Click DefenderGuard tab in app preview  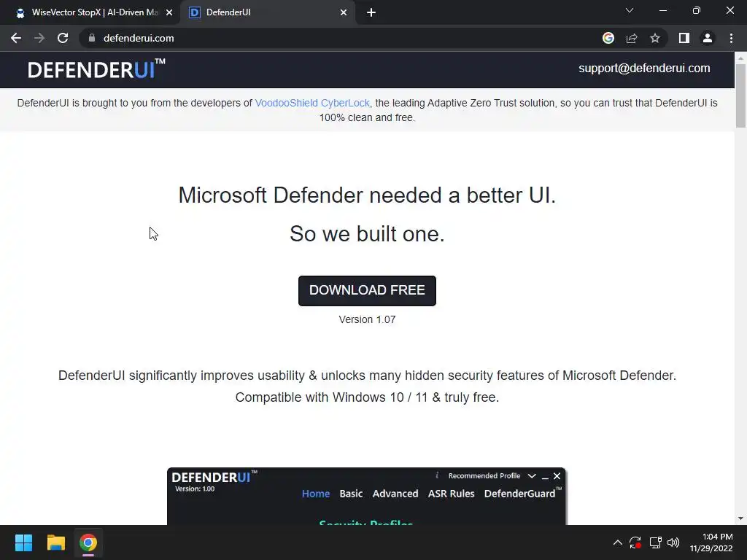tap(522, 494)
